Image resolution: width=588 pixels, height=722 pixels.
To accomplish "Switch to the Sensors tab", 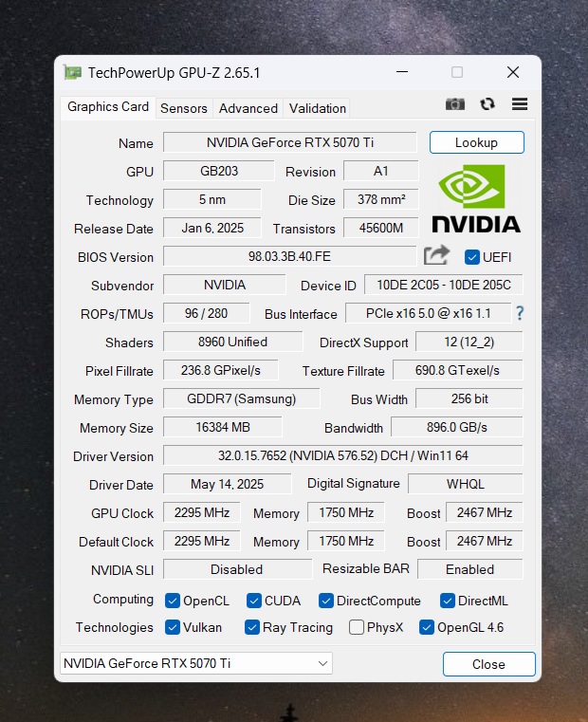I will [183, 108].
